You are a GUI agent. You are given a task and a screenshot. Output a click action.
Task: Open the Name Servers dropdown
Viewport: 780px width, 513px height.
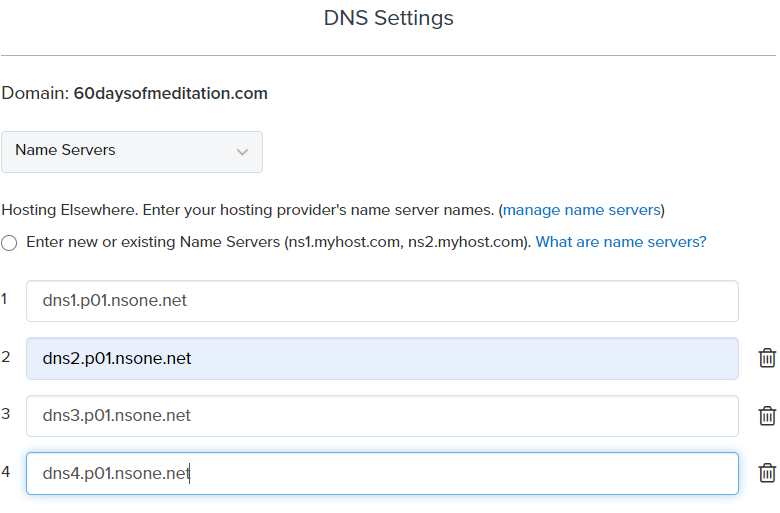pos(132,152)
